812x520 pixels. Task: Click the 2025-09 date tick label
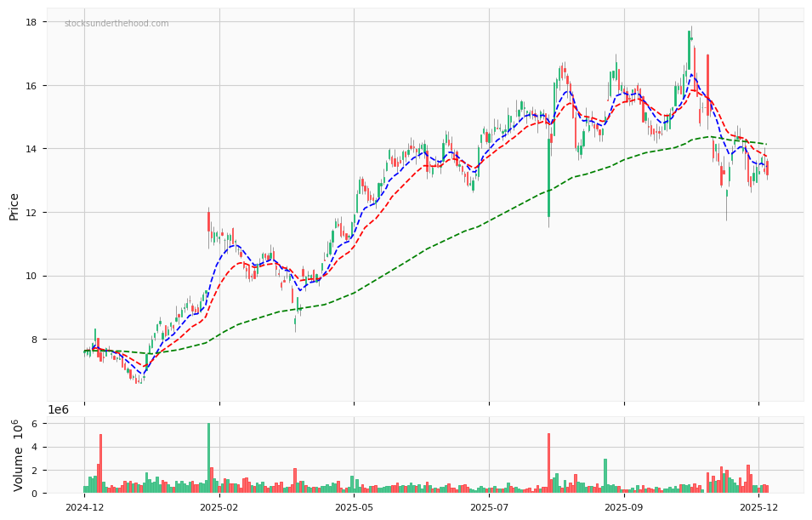624,506
